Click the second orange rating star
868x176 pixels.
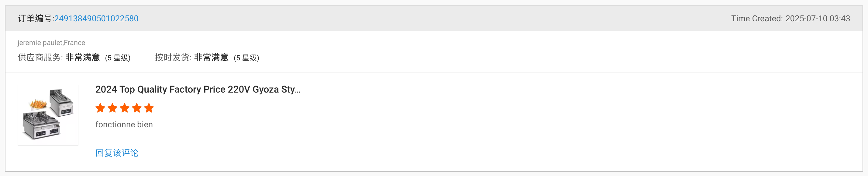(112, 108)
